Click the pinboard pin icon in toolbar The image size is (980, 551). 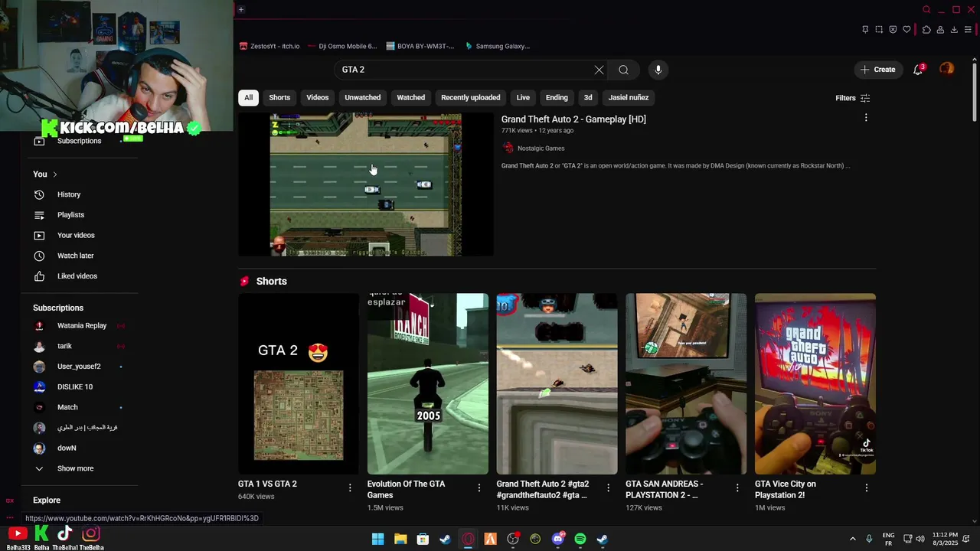(x=865, y=30)
